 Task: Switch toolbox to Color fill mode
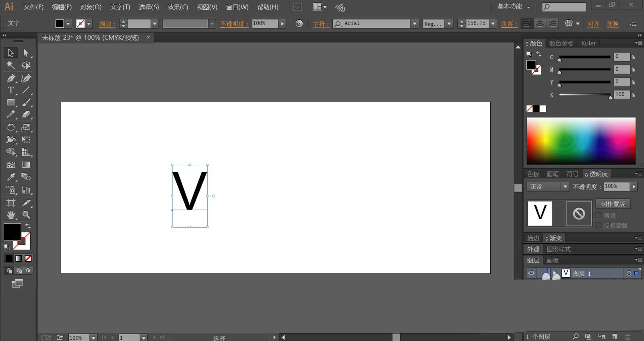pyautogui.click(x=9, y=258)
